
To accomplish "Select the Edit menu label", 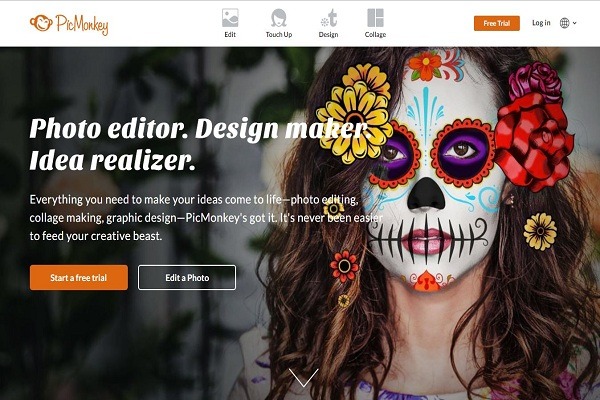I will coord(230,34).
